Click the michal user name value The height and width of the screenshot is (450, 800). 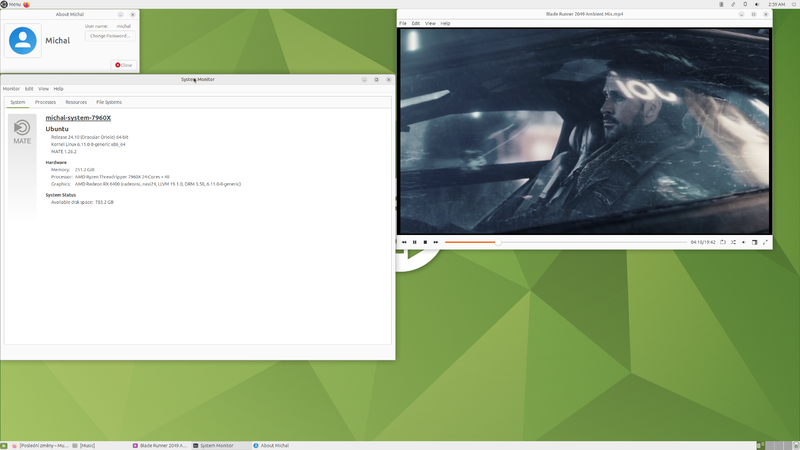[124, 26]
